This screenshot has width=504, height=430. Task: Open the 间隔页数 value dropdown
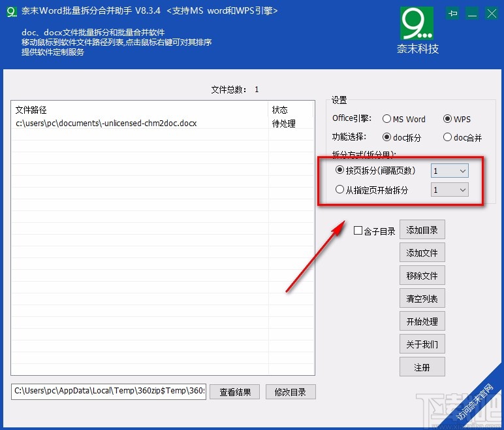[449, 171]
